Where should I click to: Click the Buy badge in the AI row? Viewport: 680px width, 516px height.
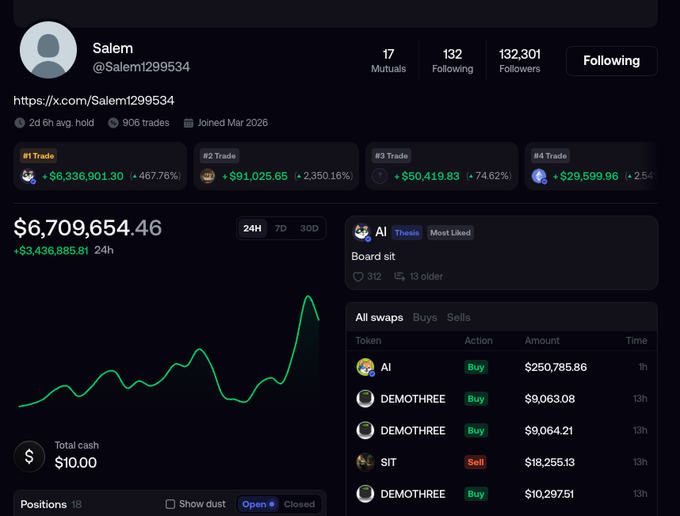476,367
